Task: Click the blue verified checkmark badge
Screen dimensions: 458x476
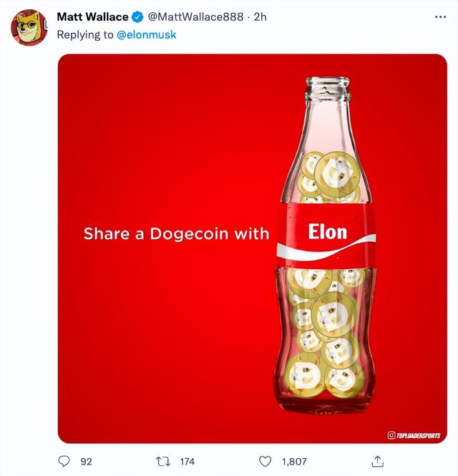Action: click(137, 17)
